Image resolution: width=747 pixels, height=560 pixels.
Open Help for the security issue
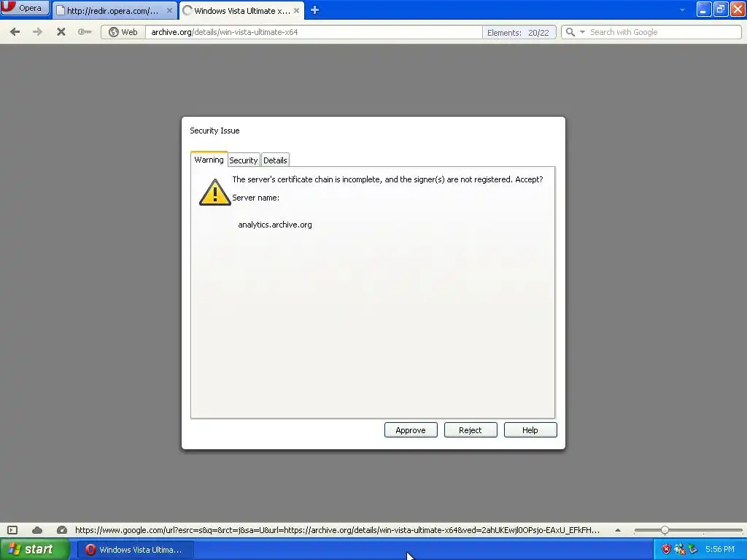coord(530,430)
